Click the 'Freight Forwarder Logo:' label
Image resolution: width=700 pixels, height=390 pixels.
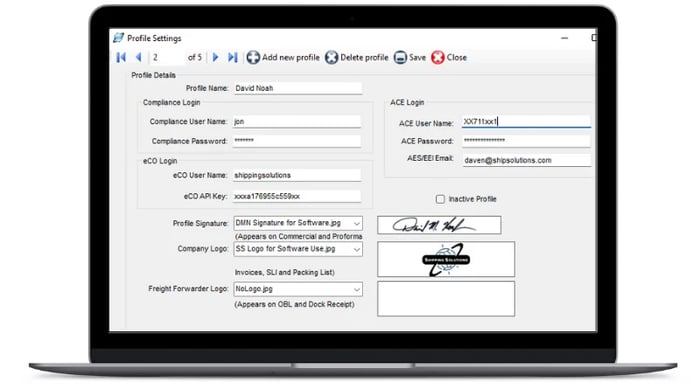click(188, 289)
